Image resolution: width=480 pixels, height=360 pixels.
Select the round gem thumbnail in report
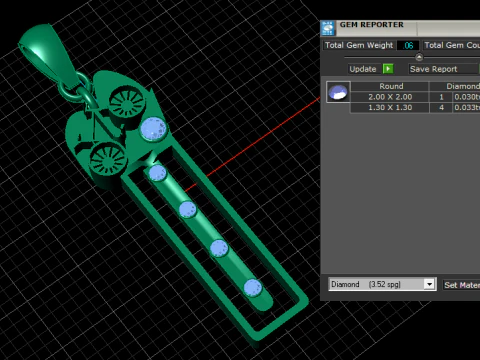pyautogui.click(x=338, y=92)
